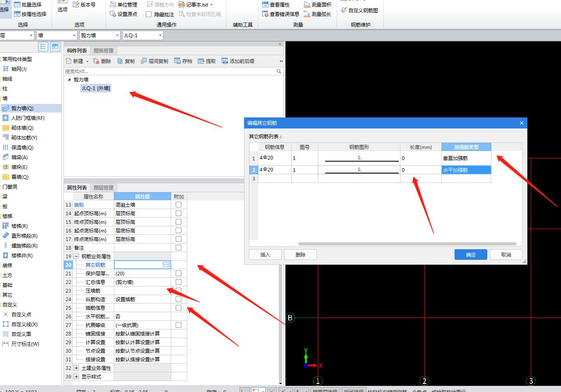Viewport: 561px width, 392px height.
Task: Open 批量选择 batch select tool
Action: pos(27,5)
